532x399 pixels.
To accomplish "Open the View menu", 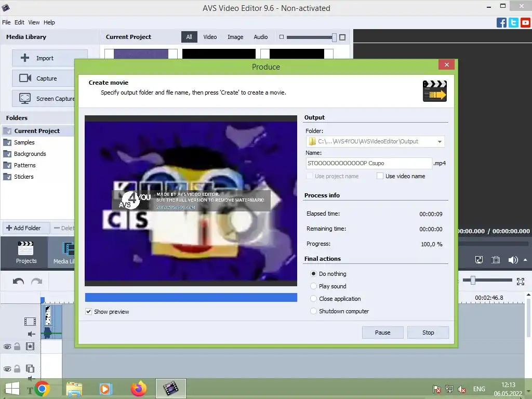I will (34, 22).
